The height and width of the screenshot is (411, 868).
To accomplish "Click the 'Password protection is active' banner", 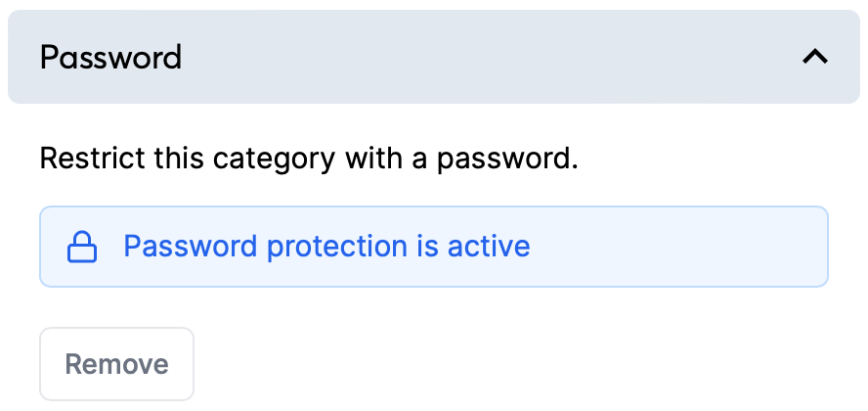I will click(434, 247).
